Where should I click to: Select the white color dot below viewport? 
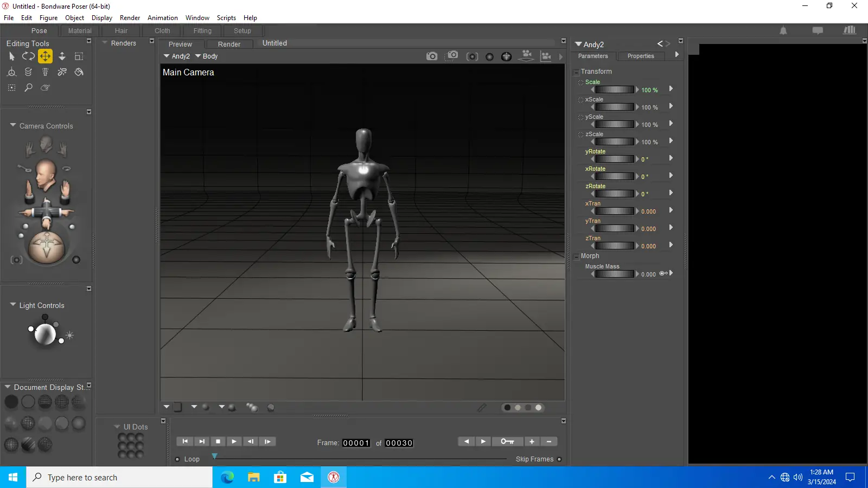[x=538, y=408]
